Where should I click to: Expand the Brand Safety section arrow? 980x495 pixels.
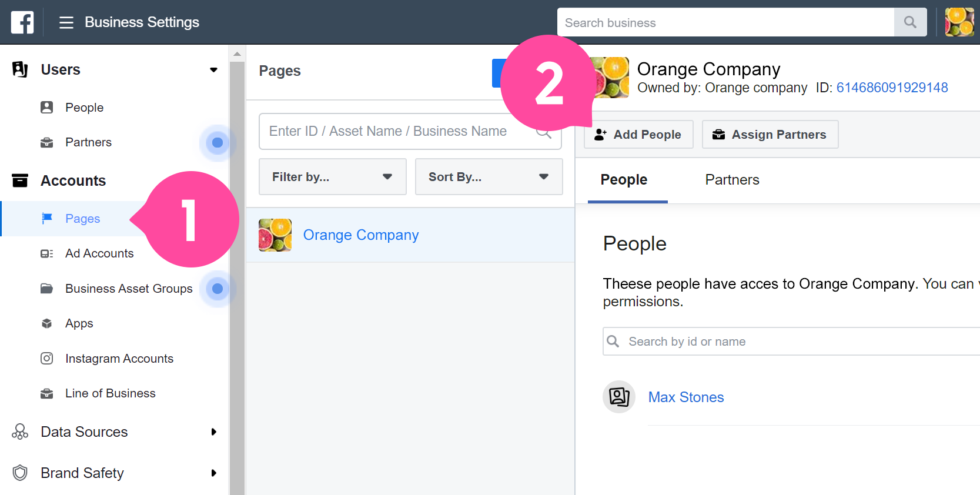click(213, 473)
